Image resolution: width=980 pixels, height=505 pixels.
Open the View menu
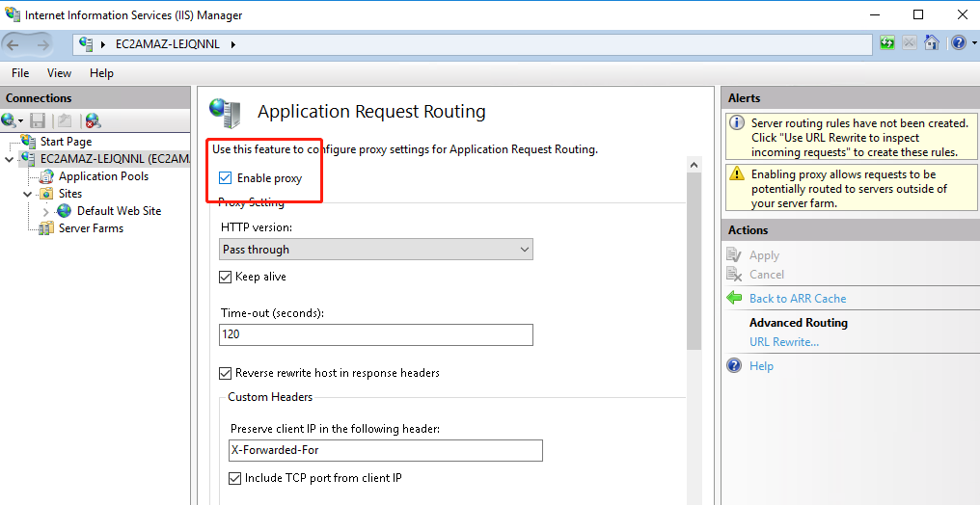pos(59,73)
